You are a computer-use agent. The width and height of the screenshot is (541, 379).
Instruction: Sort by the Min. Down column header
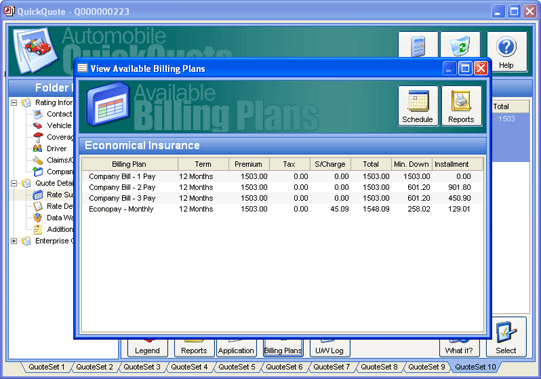coord(412,164)
